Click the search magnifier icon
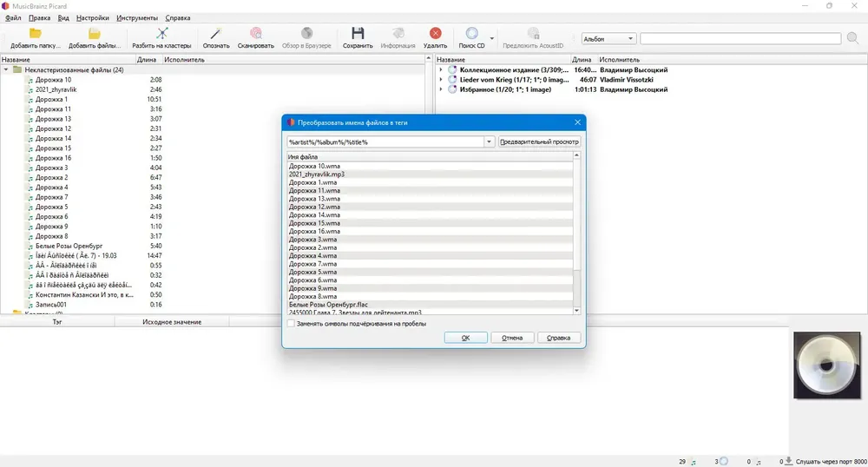 852,38
